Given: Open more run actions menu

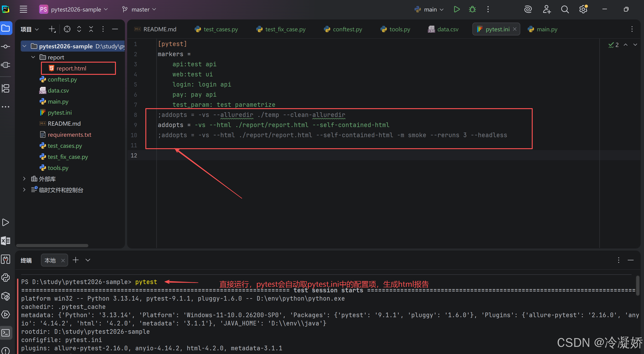Looking at the screenshot, I should [x=488, y=9].
